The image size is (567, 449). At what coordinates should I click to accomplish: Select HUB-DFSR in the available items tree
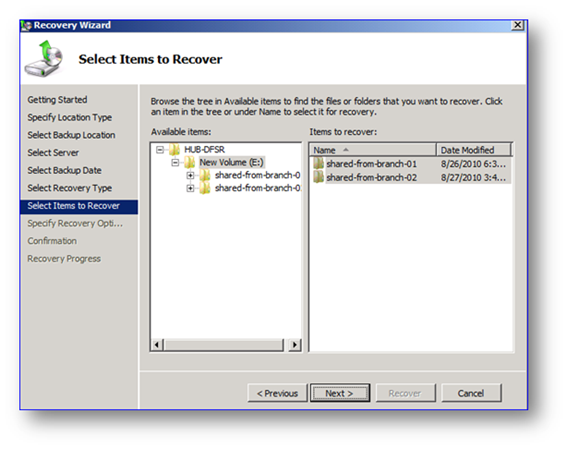(x=204, y=149)
